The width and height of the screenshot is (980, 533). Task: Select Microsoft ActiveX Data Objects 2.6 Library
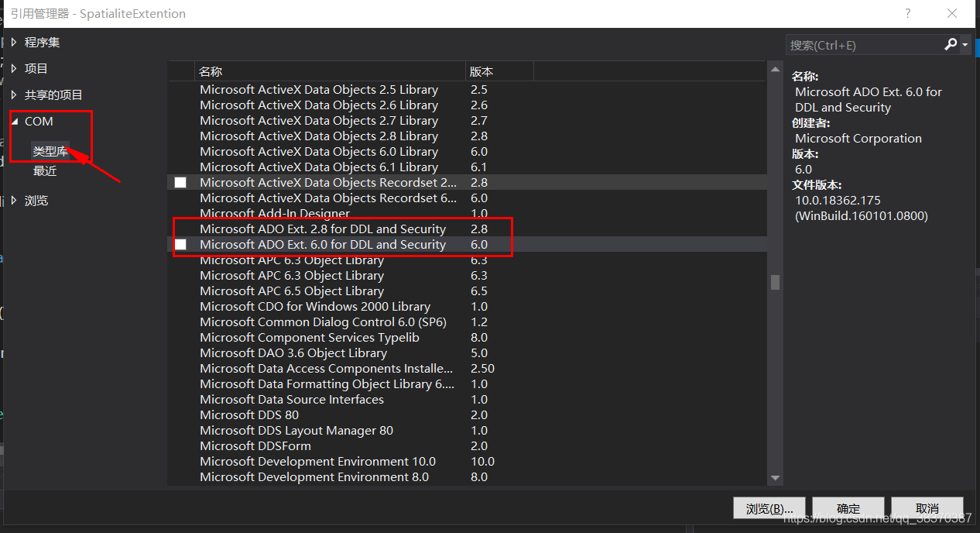(x=468, y=105)
